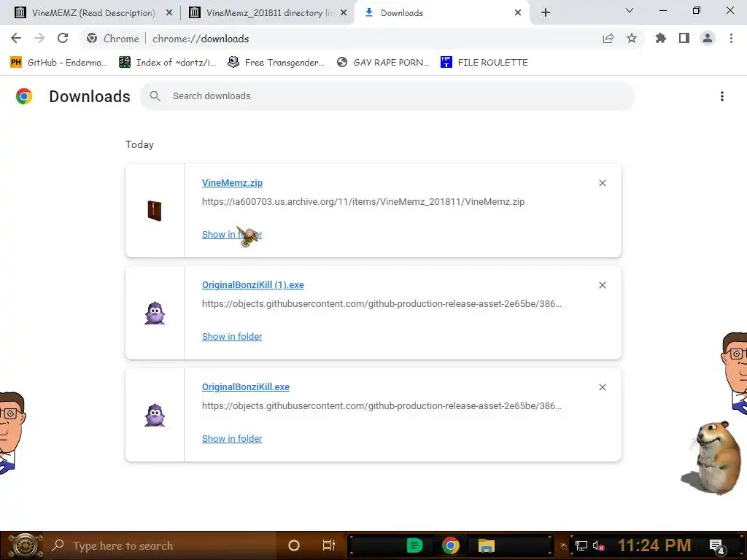Reload the Downloads page

click(63, 38)
